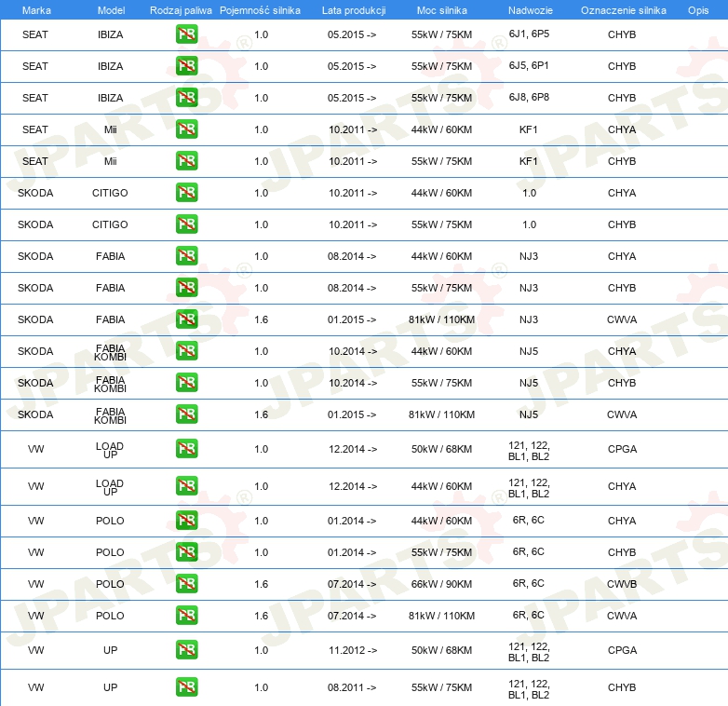Click CPGA engine code in VW UP row
Image resolution: width=728 pixels, height=706 pixels.
(x=622, y=650)
